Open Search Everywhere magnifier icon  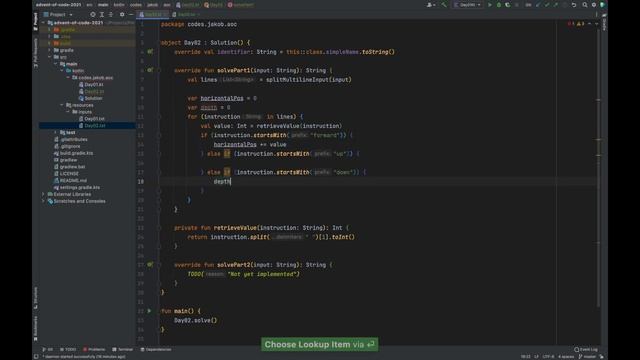[x=585, y=5]
